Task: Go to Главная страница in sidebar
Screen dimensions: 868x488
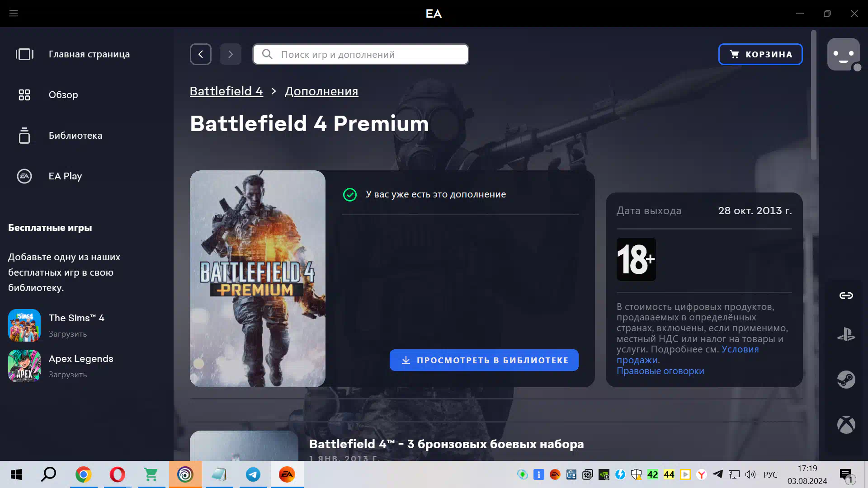Action: tap(89, 54)
